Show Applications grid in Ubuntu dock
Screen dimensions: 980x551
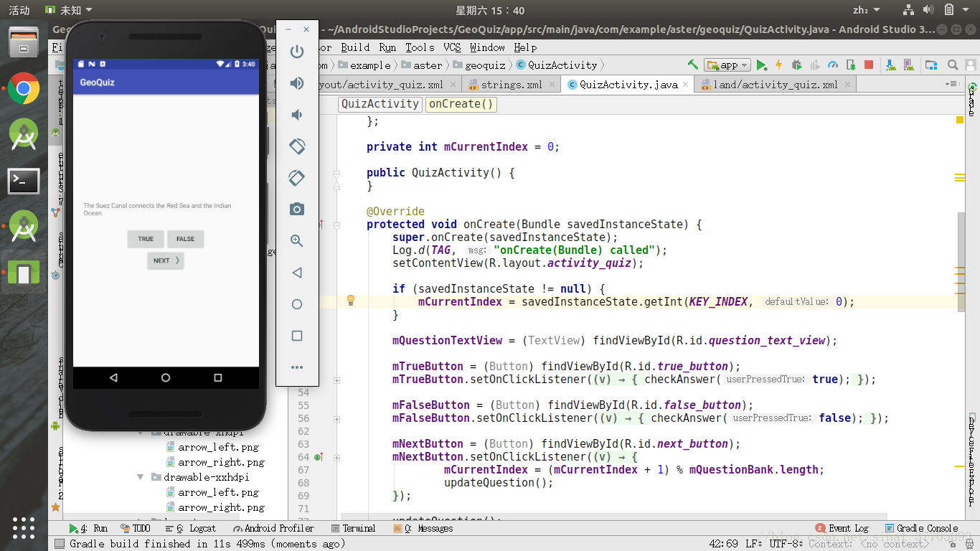coord(24,527)
